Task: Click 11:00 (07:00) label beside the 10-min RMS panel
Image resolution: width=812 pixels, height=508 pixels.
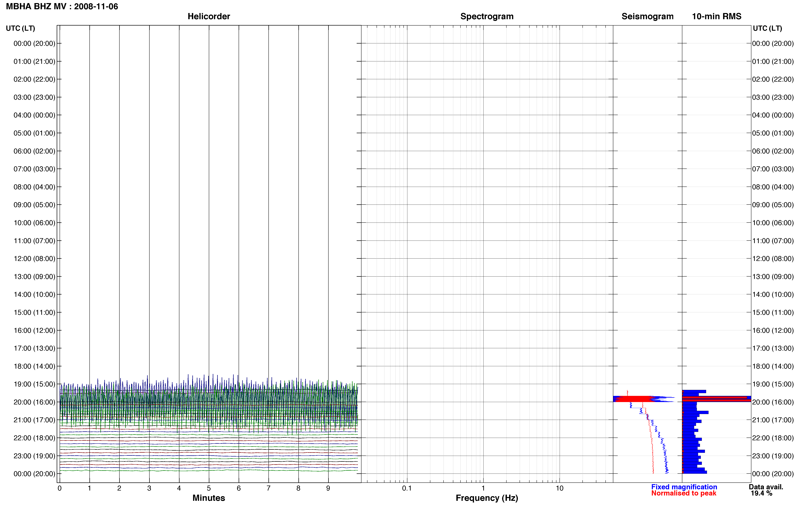Action: (x=773, y=241)
